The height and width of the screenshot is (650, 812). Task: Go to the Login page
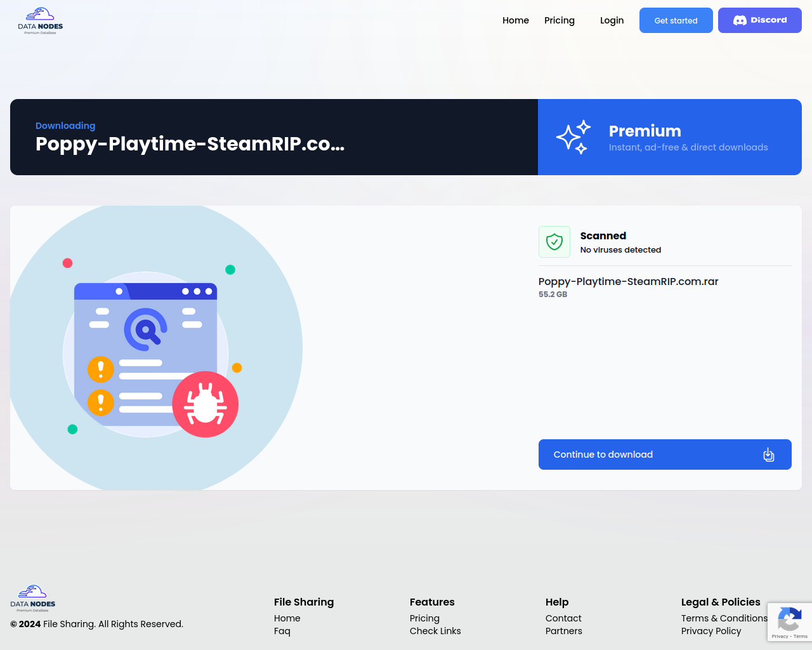tap(612, 20)
